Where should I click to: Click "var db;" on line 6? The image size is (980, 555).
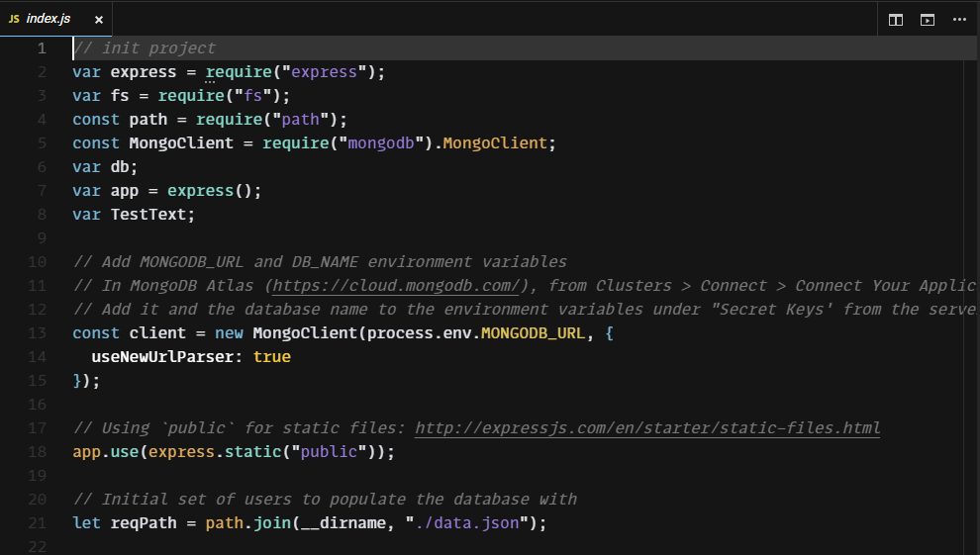coord(105,166)
